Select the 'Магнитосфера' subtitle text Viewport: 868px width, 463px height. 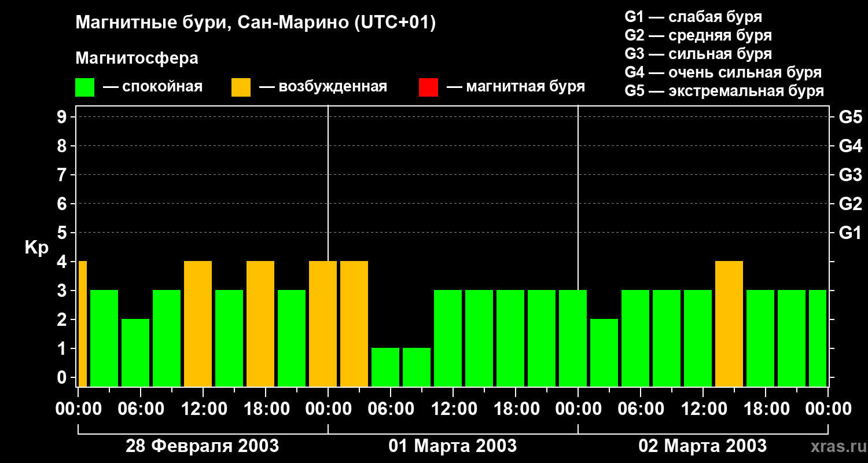click(137, 58)
